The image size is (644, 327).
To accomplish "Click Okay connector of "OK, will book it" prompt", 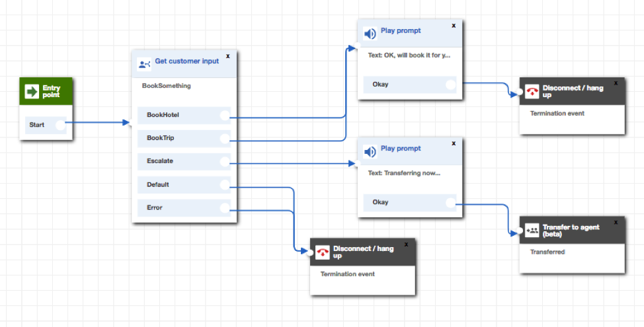I will pyautogui.click(x=450, y=85).
